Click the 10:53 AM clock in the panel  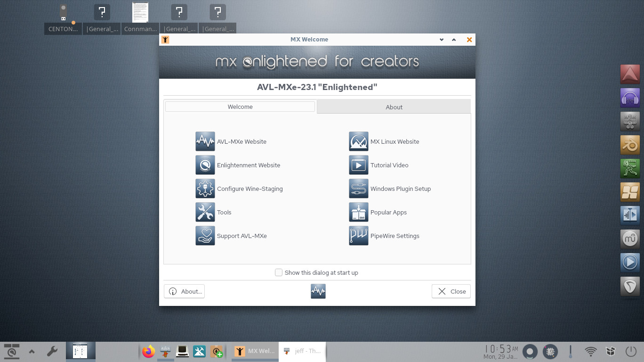pos(501,351)
